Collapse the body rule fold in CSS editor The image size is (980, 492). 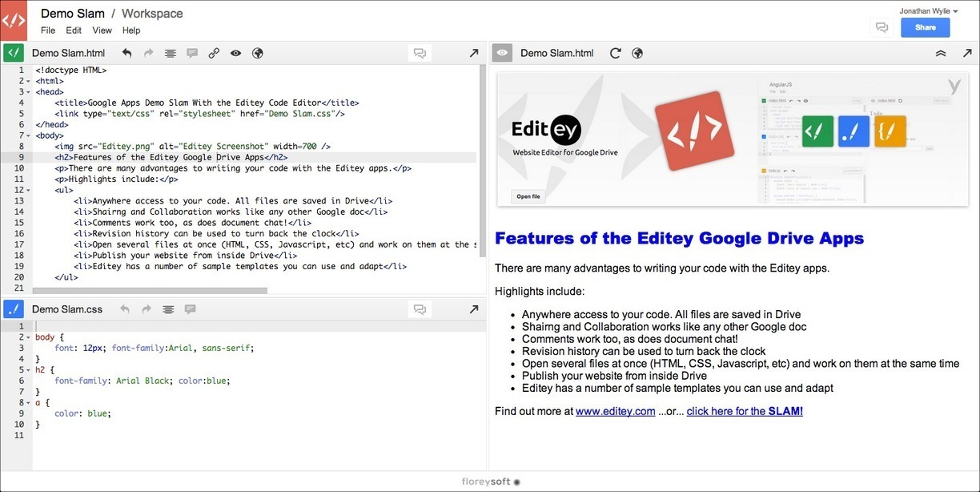pyautogui.click(x=28, y=337)
